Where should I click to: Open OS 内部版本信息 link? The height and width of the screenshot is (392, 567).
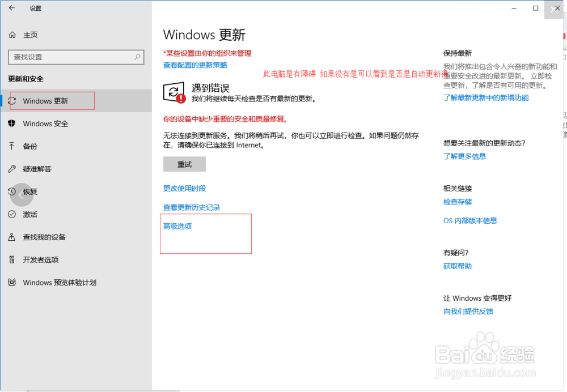470,220
